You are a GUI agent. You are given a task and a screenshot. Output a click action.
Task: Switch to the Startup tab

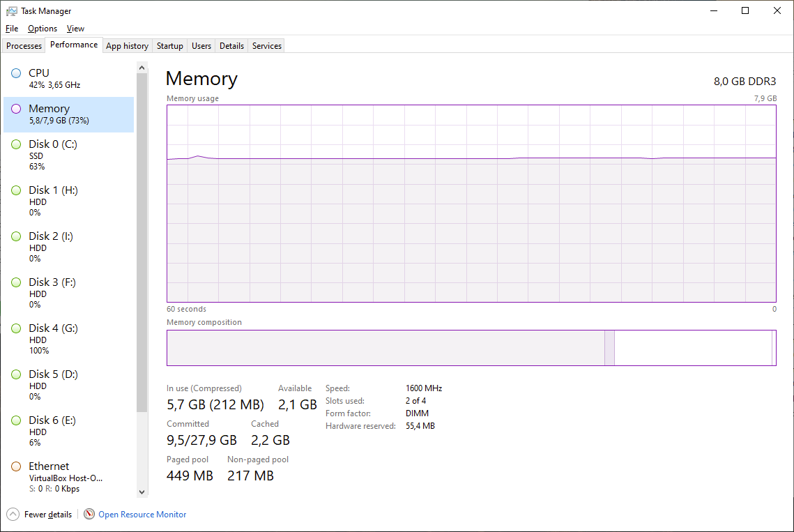pyautogui.click(x=170, y=46)
